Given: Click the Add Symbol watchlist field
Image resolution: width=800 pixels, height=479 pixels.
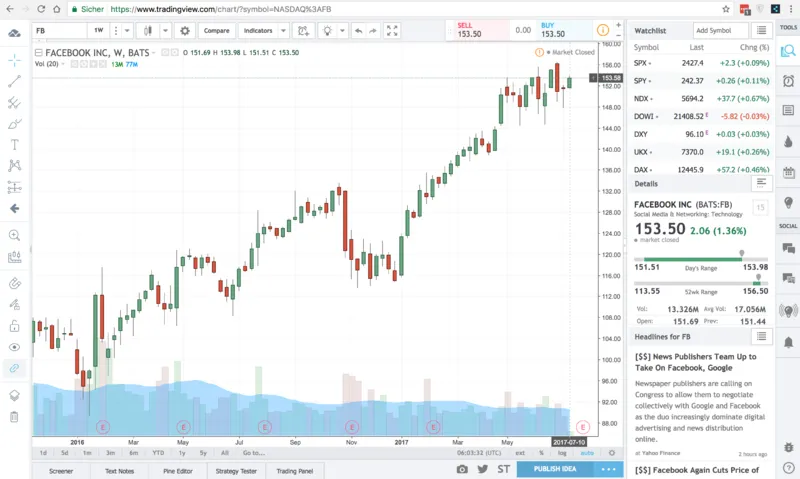Looking at the screenshot, I should point(720,31).
